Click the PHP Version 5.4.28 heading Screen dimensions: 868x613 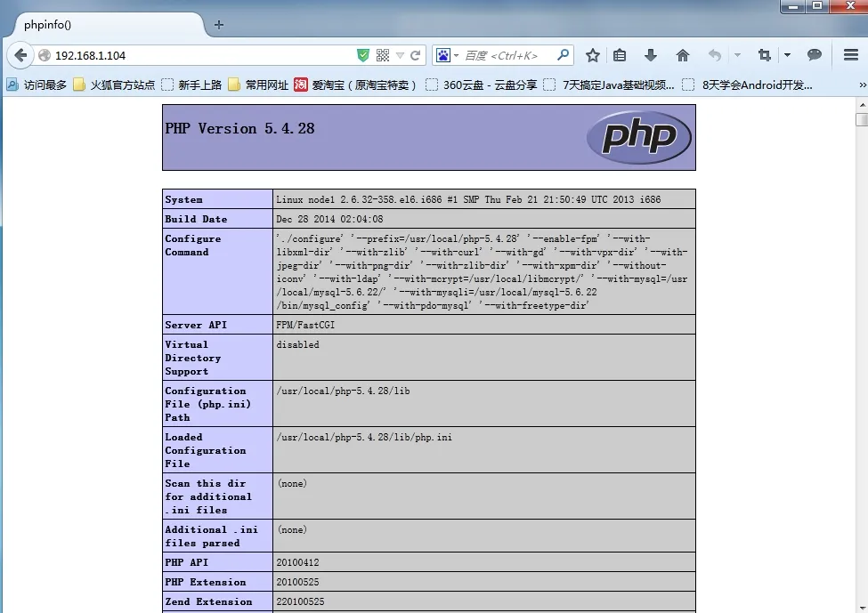239,128
